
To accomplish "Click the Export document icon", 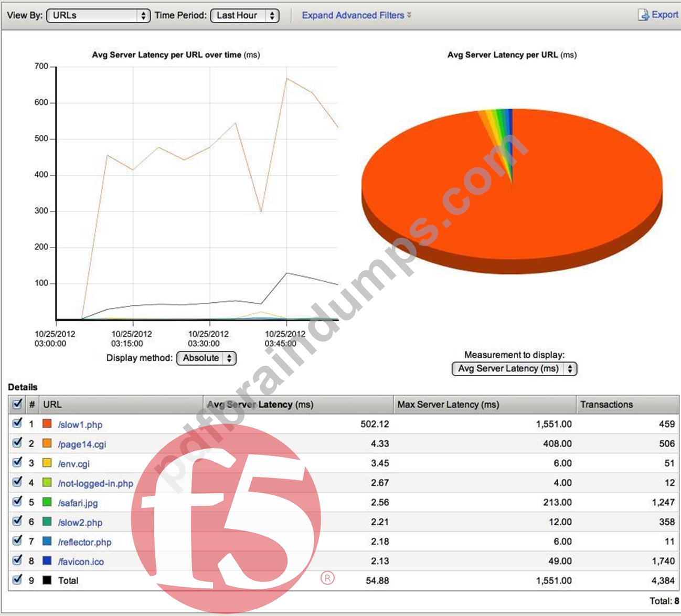I will (x=643, y=15).
